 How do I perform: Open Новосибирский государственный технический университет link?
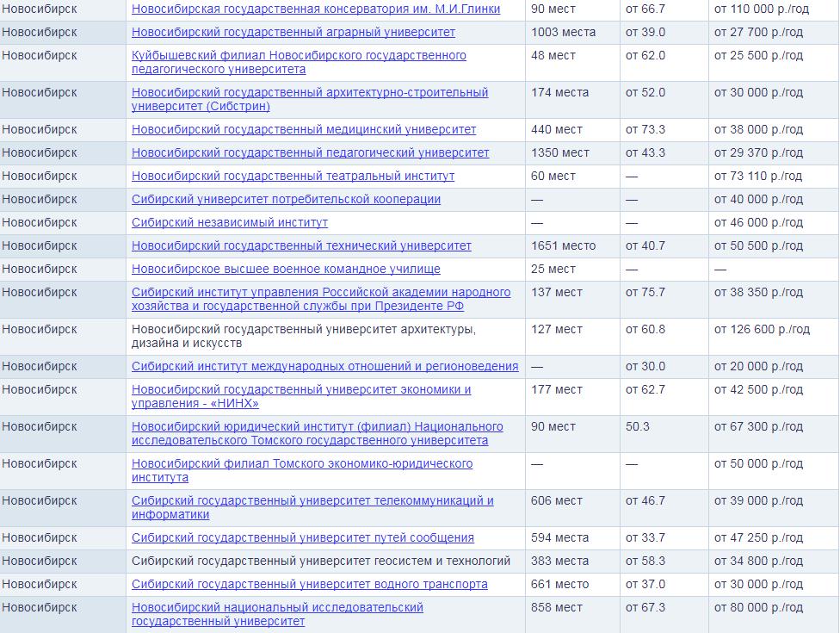tap(301, 245)
